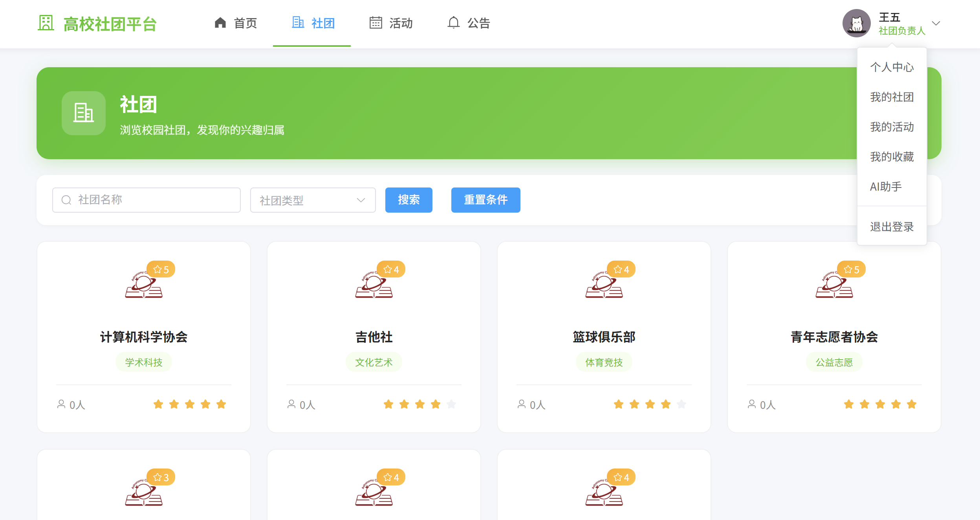Screen dimensions: 980x520
Task: Choose 我的收藏 from user menu
Action: click(892, 157)
